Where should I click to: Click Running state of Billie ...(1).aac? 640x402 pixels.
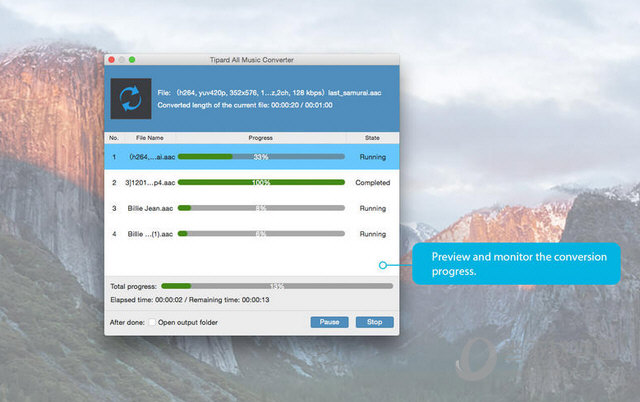point(373,234)
